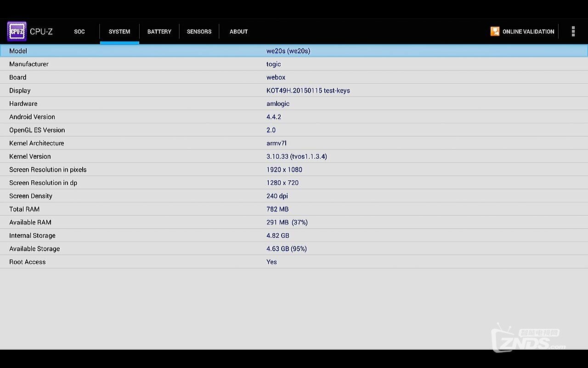Screen dimensions: 588x368
Task: Click the CPU-Z app logo icon
Action: coord(17,31)
